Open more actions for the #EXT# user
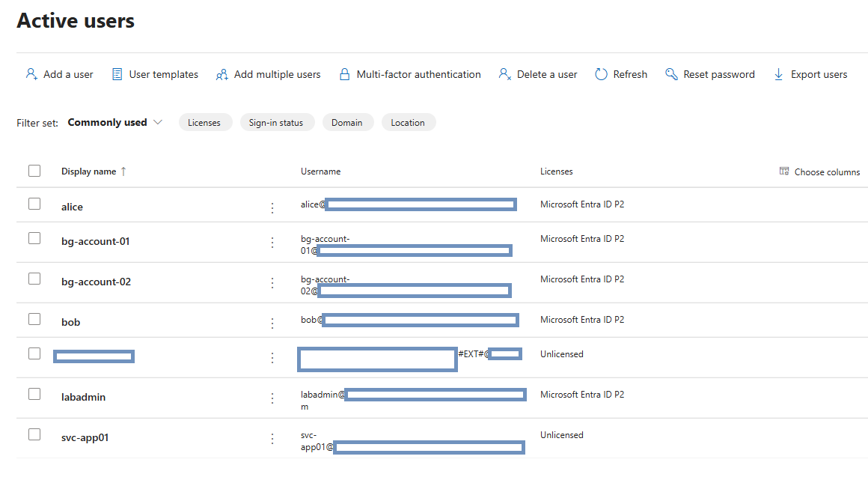This screenshot has width=868, height=498. click(x=272, y=358)
